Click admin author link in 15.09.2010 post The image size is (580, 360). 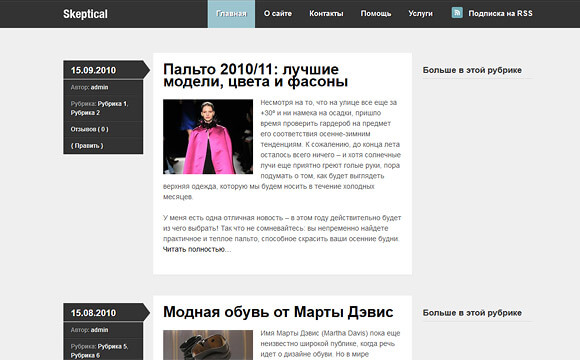click(x=100, y=87)
